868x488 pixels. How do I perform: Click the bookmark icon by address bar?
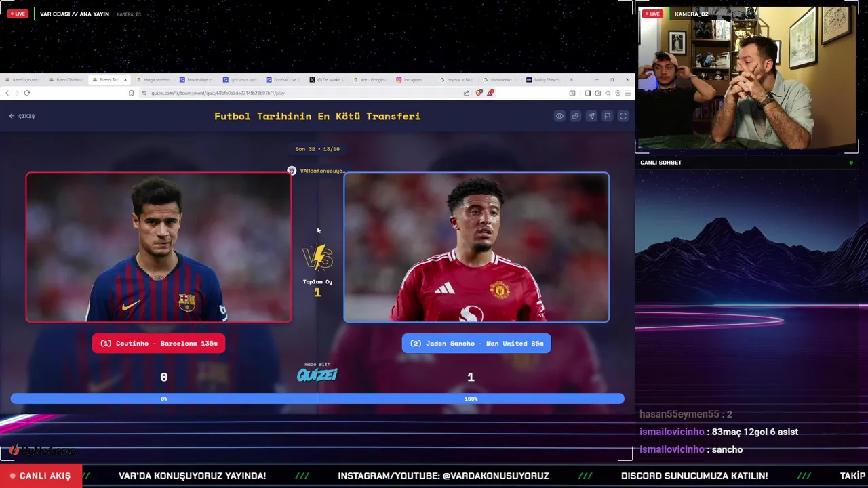tap(131, 93)
